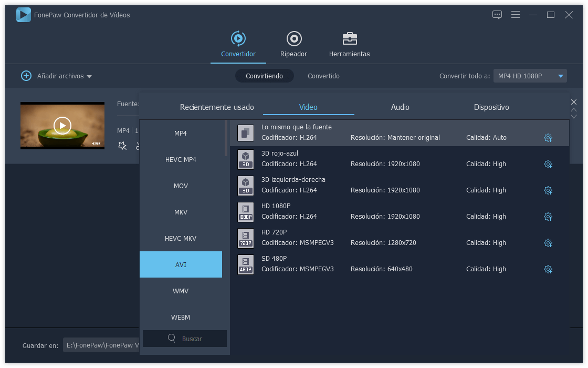The width and height of the screenshot is (588, 368).
Task: Open the Herramientas toolbox icon
Action: tap(350, 38)
